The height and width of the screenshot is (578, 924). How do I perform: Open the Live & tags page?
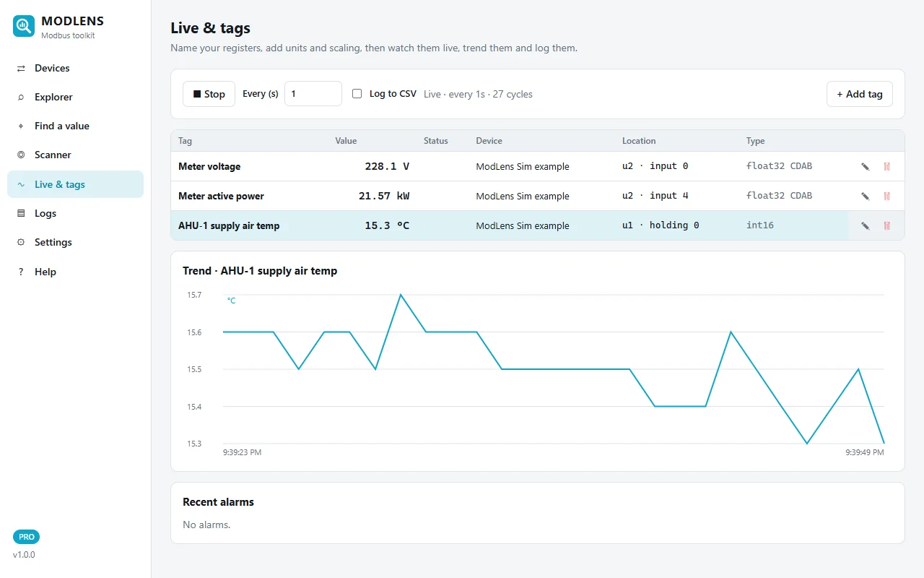[x=75, y=184]
